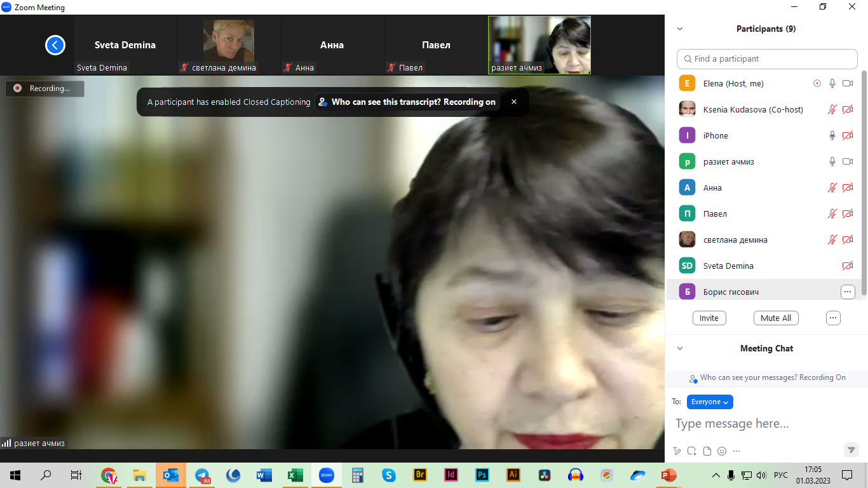The width and height of the screenshot is (868, 488).
Task: Unmute Ksenia Kudasova's microphone
Action: click(832, 109)
